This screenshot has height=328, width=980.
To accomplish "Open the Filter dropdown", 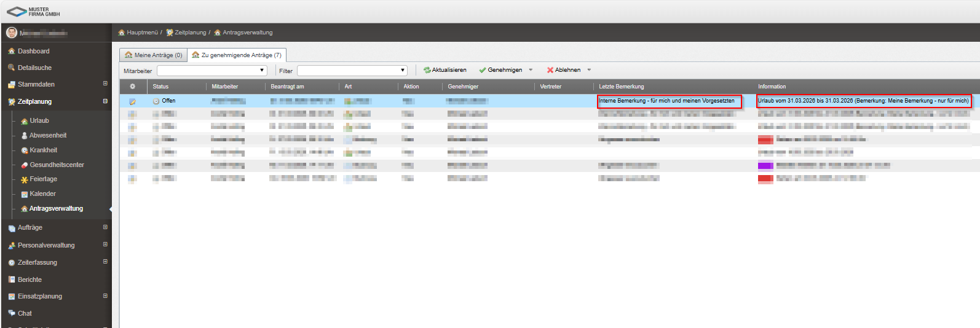I will pos(352,71).
